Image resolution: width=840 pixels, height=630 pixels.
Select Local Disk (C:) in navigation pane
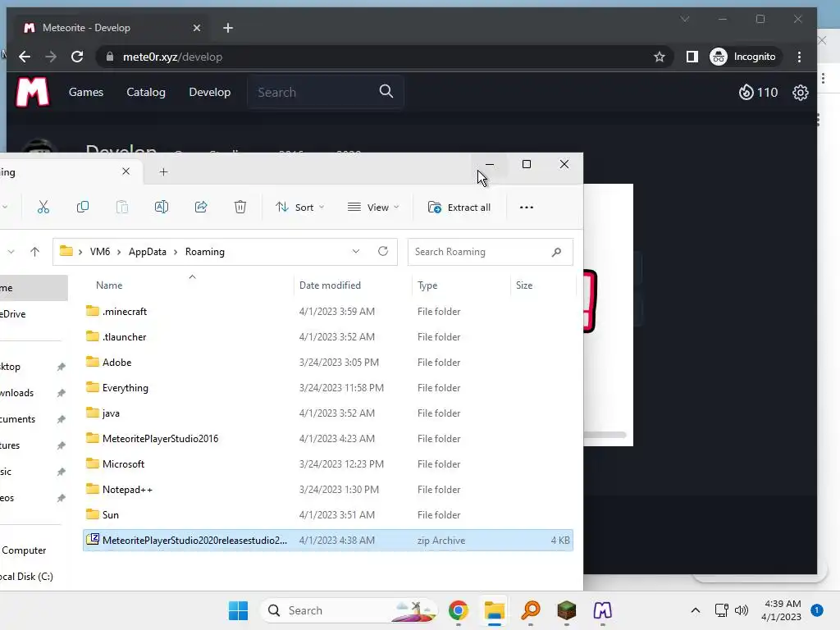tap(27, 577)
